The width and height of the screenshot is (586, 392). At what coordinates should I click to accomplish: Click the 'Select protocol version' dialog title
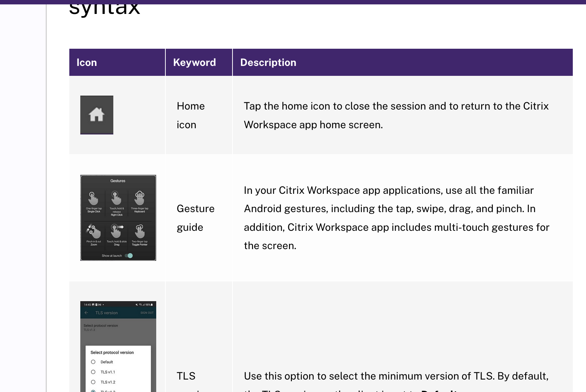point(112,352)
